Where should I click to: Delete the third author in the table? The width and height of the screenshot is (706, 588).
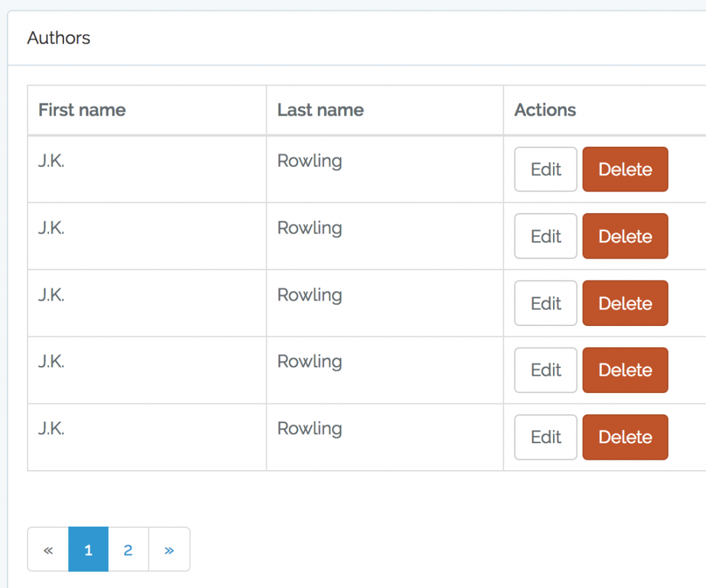pos(625,303)
